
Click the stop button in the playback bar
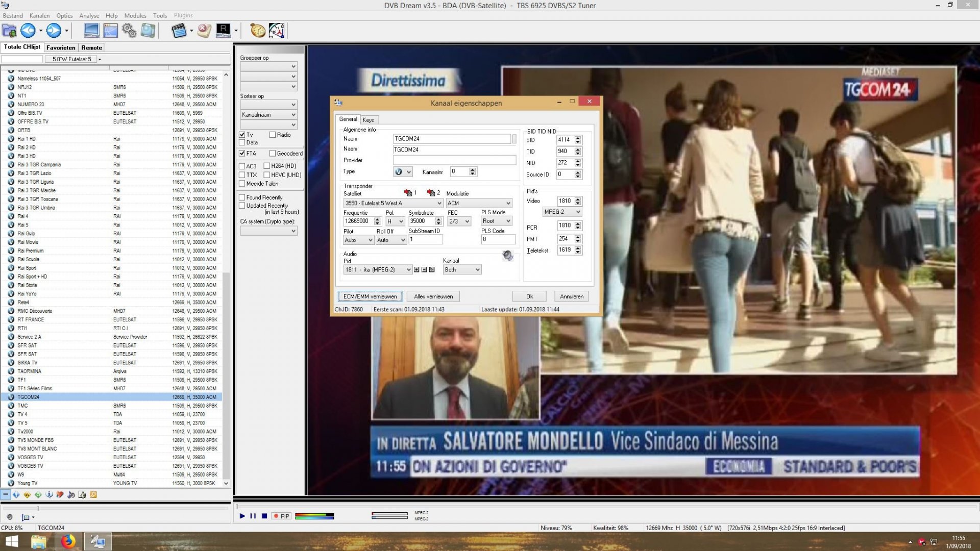coord(264,516)
